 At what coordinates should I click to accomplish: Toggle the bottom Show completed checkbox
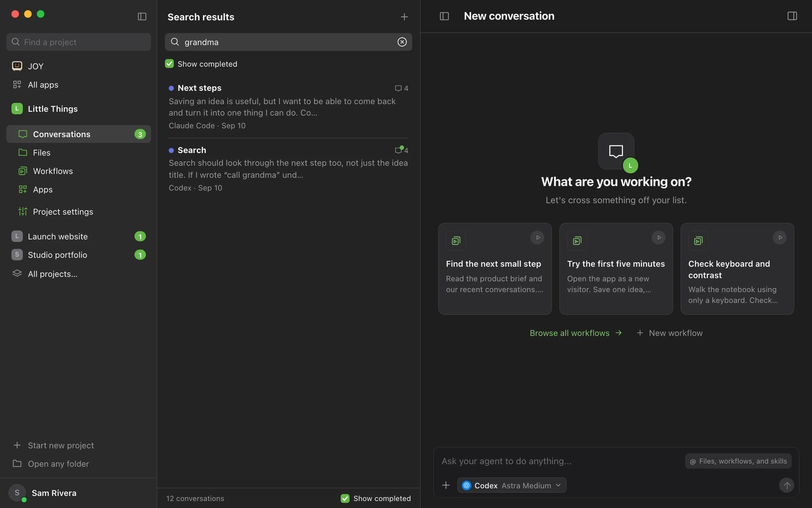coord(345,498)
